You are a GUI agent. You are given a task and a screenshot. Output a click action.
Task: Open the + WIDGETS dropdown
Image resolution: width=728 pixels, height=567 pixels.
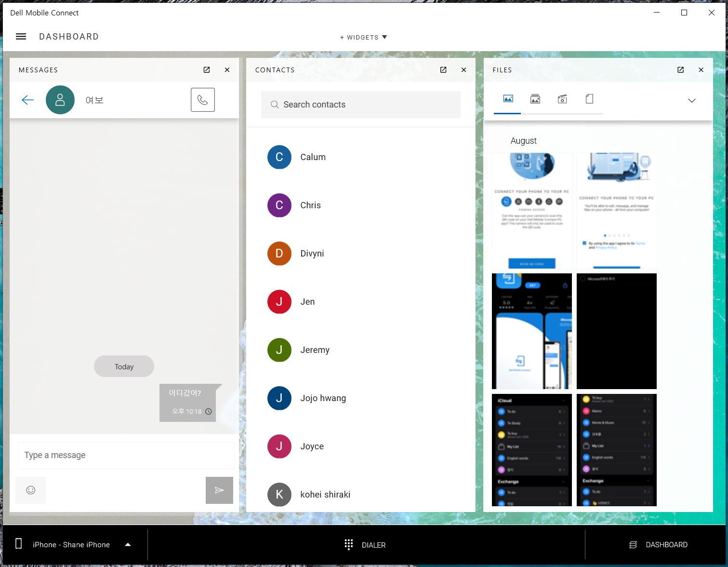pyautogui.click(x=364, y=37)
